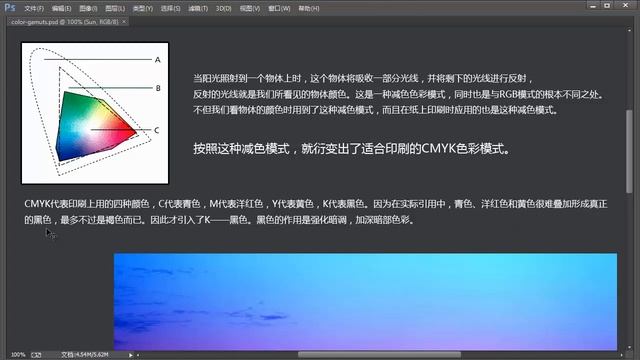Click the blue gradient sky image

pyautogui.click(x=365, y=302)
